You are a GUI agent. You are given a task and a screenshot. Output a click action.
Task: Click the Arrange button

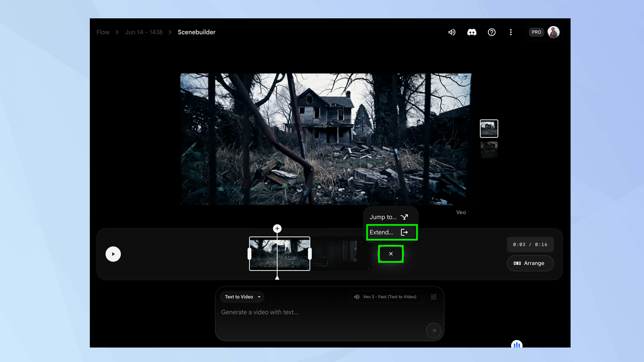click(x=530, y=263)
